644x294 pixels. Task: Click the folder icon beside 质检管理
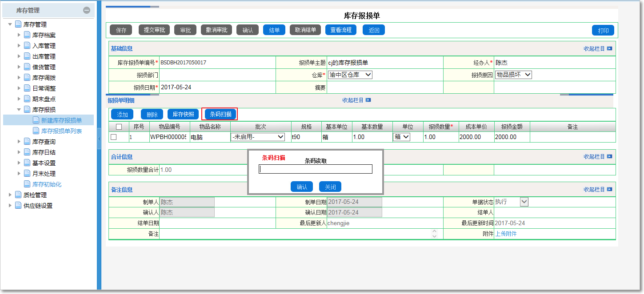(18, 195)
